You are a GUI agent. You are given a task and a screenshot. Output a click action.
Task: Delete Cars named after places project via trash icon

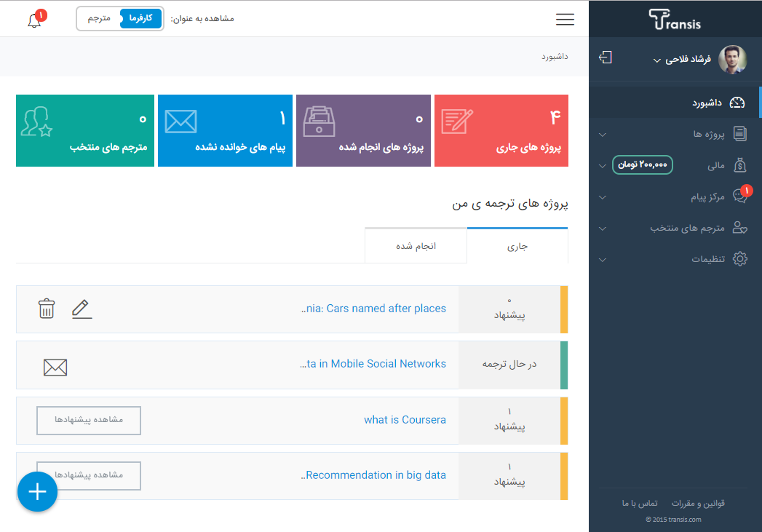47,309
